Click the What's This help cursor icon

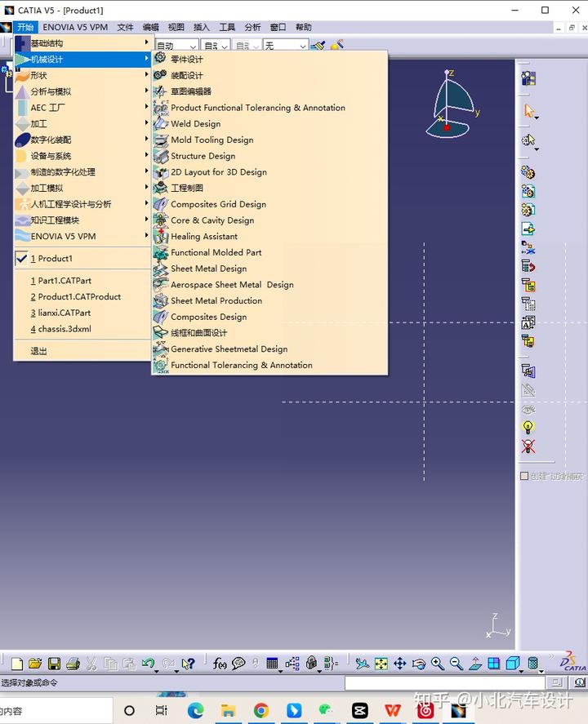click(x=188, y=664)
